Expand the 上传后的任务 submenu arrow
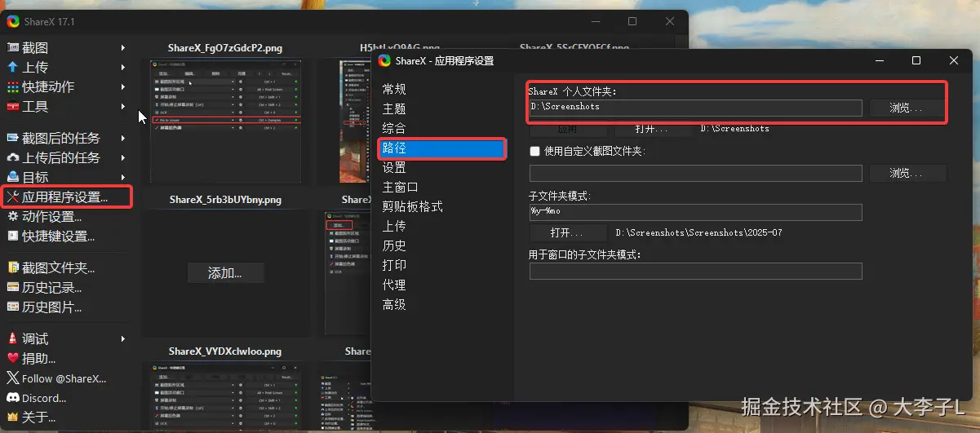Screen dimensions: 980x433 (123, 157)
